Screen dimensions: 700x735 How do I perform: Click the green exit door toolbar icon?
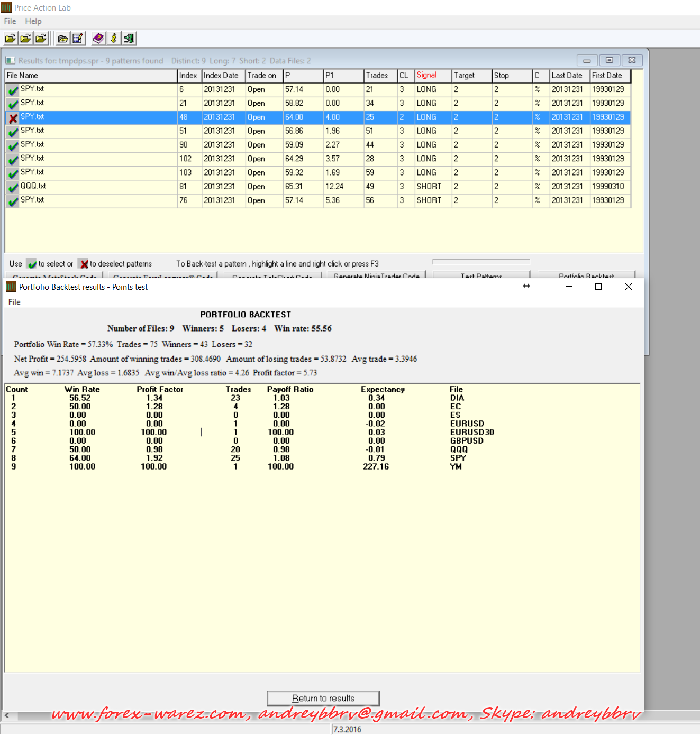129,39
